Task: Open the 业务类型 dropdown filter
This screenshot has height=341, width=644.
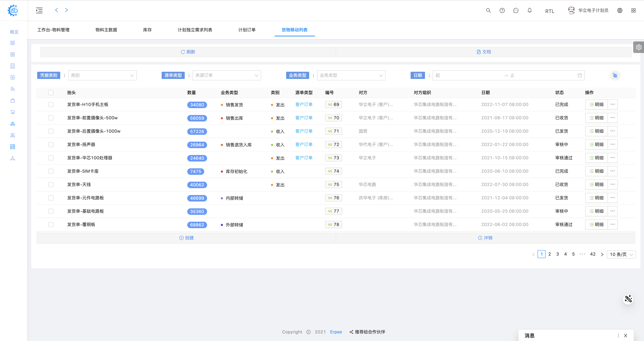Action: click(351, 76)
